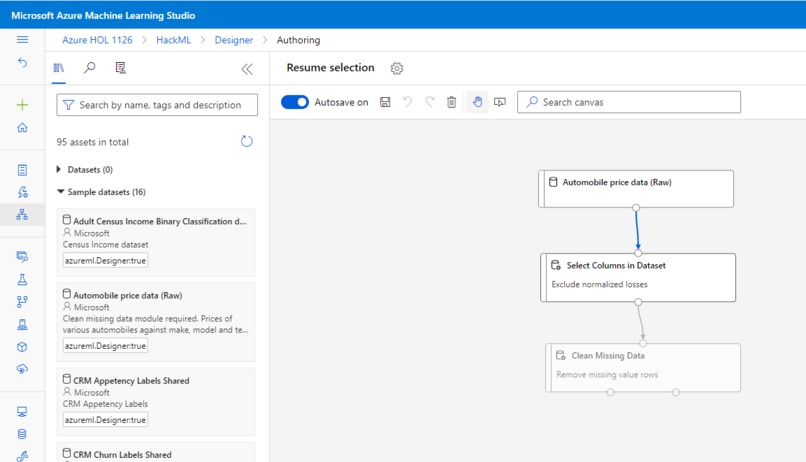Refresh the asset list

click(x=247, y=141)
